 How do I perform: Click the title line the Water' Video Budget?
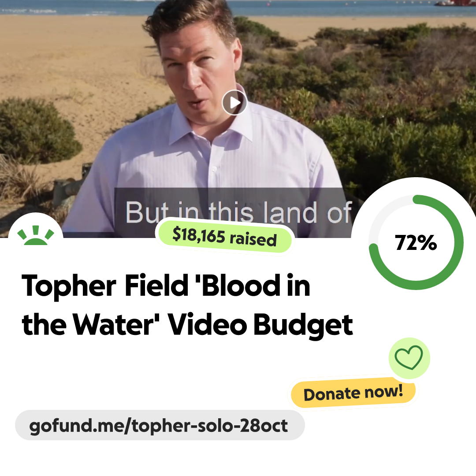coord(187,324)
